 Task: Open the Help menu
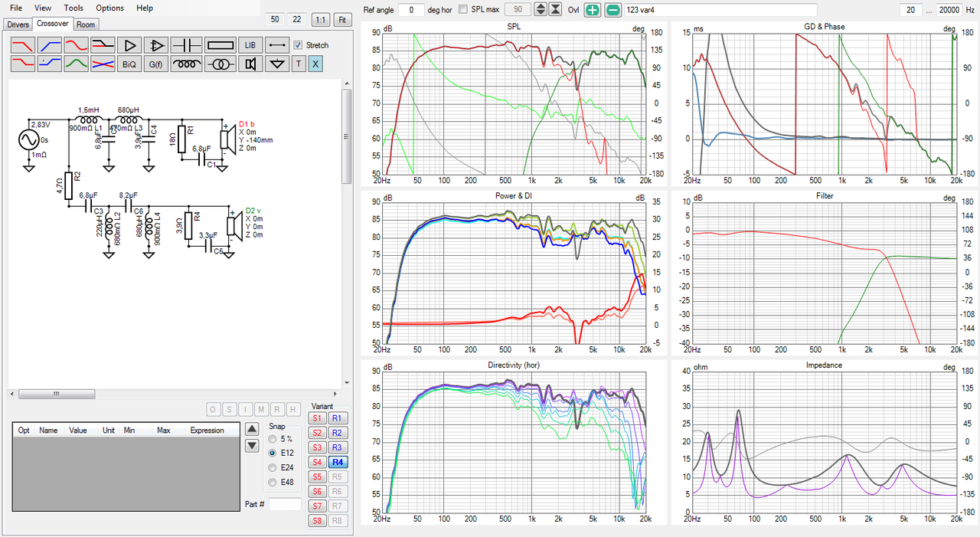point(145,8)
